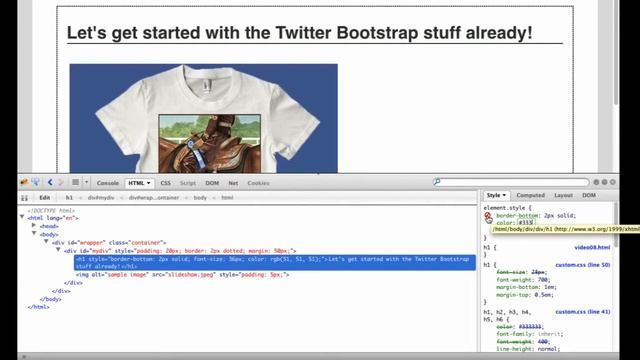Go forward with the grey arrow
Image resolution: width=640 pixels, height=360 pixels.
[61, 182]
